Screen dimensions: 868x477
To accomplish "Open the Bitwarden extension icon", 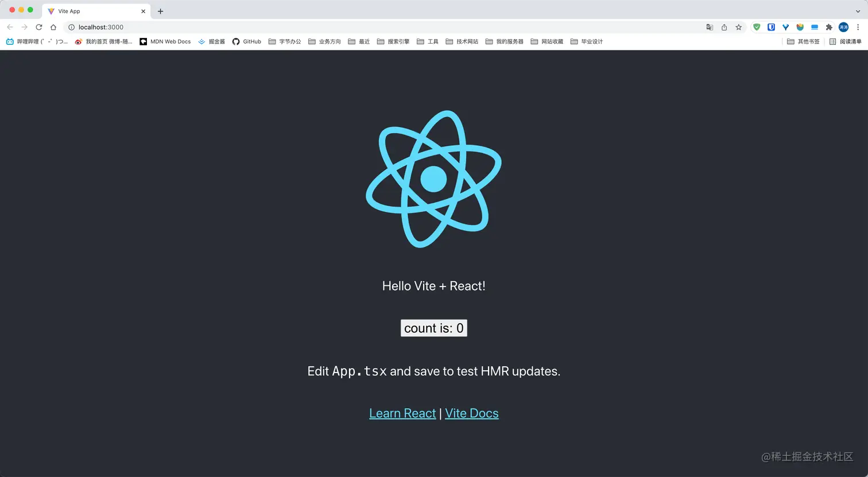I will point(771,27).
